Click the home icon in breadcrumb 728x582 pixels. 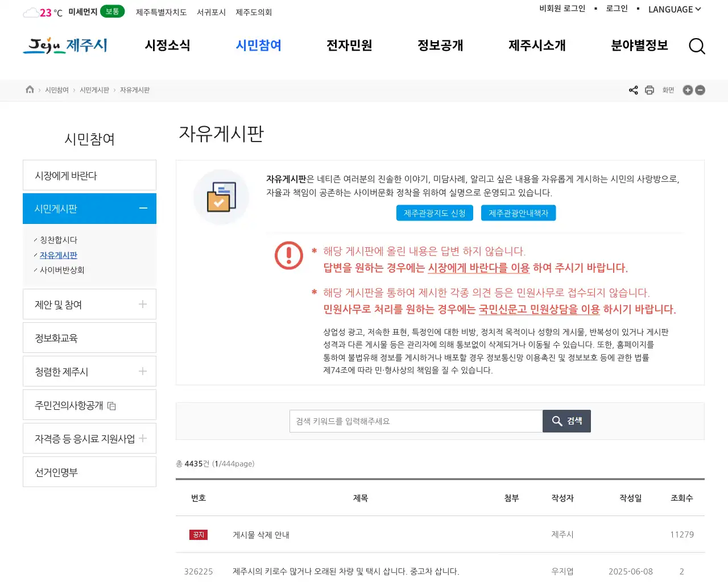[30, 90]
